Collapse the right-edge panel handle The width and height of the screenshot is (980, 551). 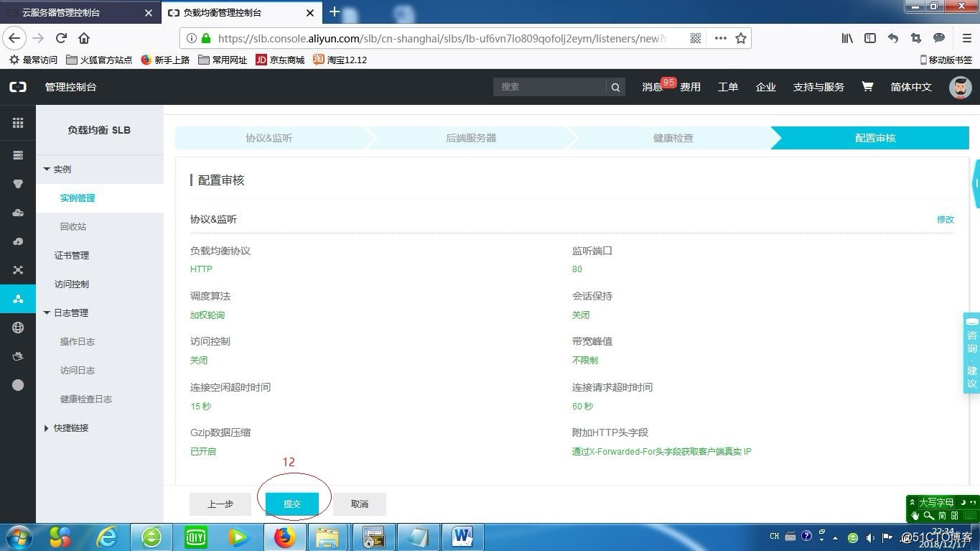(976, 184)
